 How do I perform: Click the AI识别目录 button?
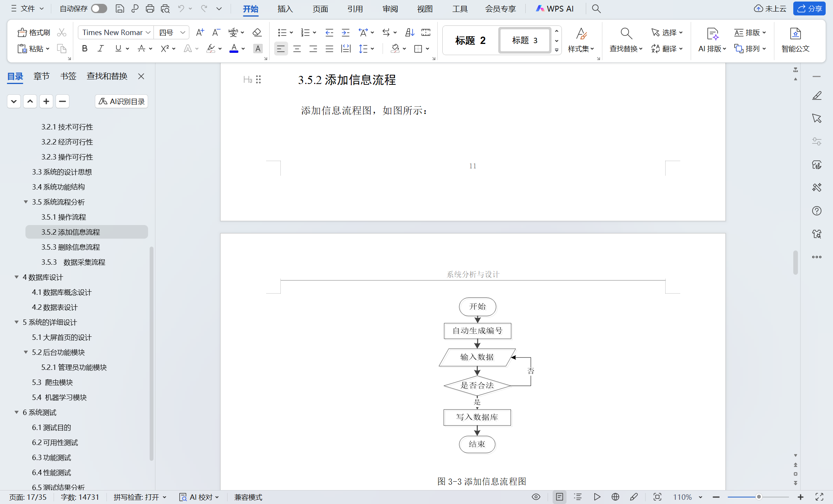[x=121, y=101]
